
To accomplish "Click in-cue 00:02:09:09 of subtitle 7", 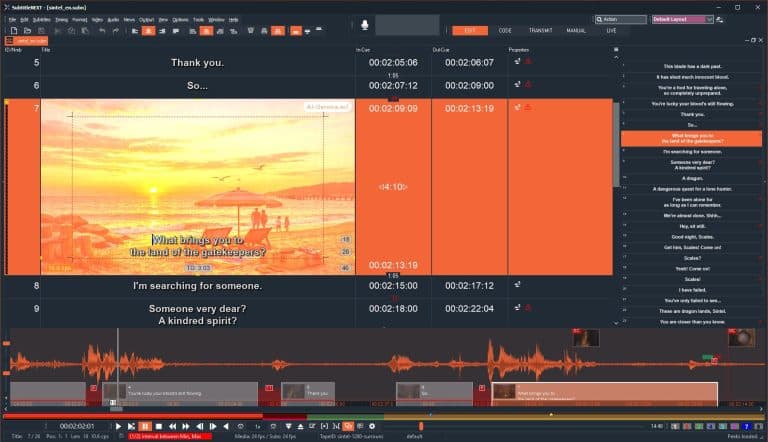I will click(393, 109).
